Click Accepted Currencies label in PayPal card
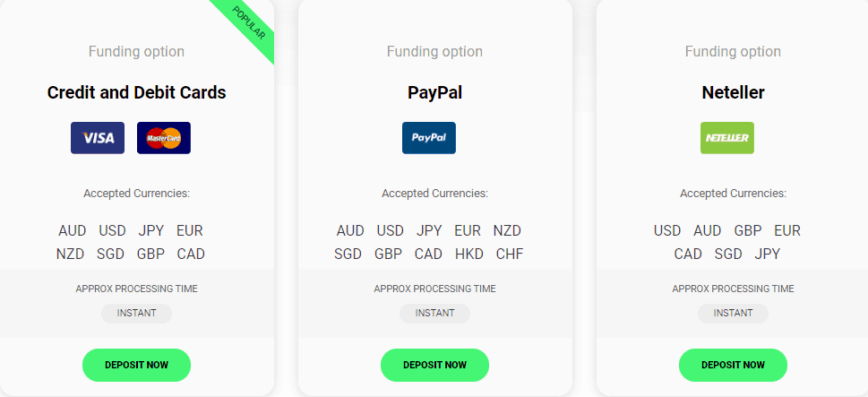Viewport: 868px width, 397px height. (435, 194)
